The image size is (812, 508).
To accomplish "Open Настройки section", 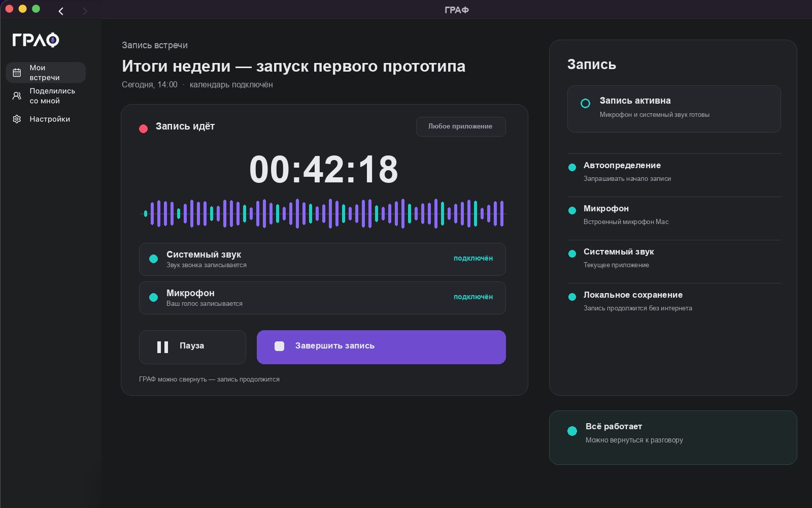I will coord(46,119).
